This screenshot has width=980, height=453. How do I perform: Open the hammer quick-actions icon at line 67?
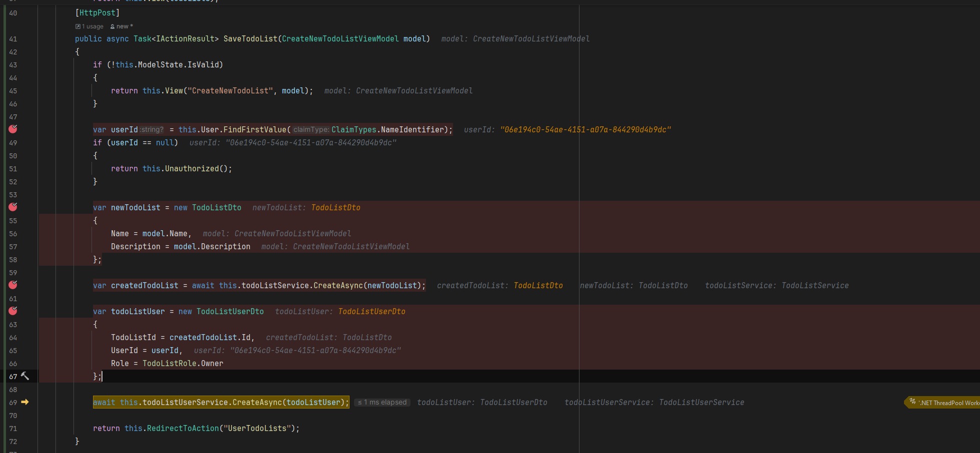[x=25, y=376]
